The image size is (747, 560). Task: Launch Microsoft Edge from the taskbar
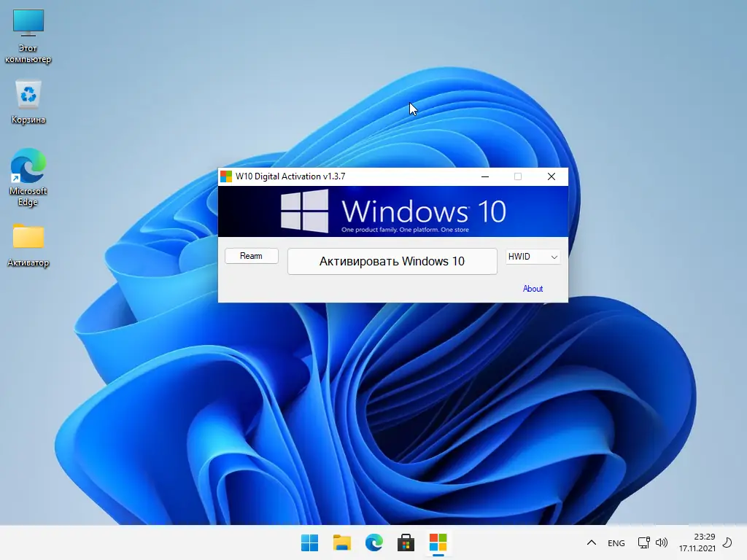pyautogui.click(x=374, y=542)
